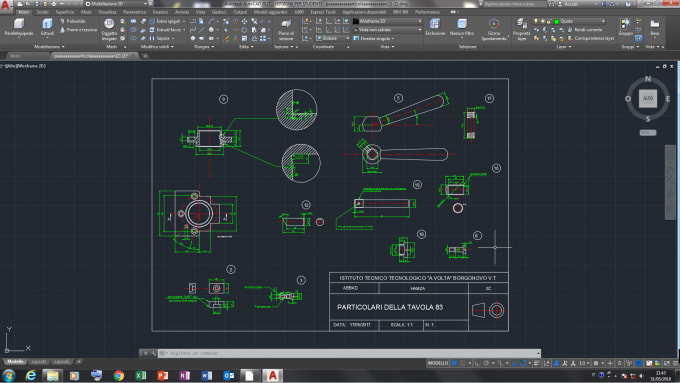
Task: Open the Parametrico ribbon tab
Action: click(134, 12)
